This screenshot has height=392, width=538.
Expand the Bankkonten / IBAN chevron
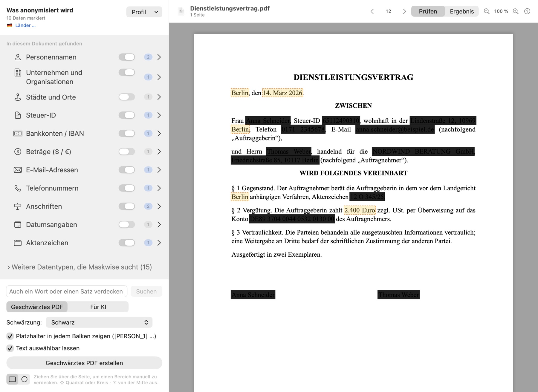(159, 134)
